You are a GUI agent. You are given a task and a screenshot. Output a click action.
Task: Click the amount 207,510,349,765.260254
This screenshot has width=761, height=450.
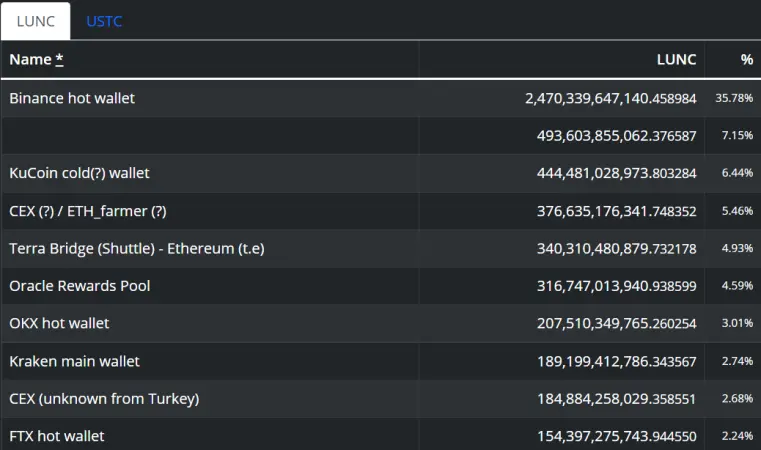coord(616,323)
